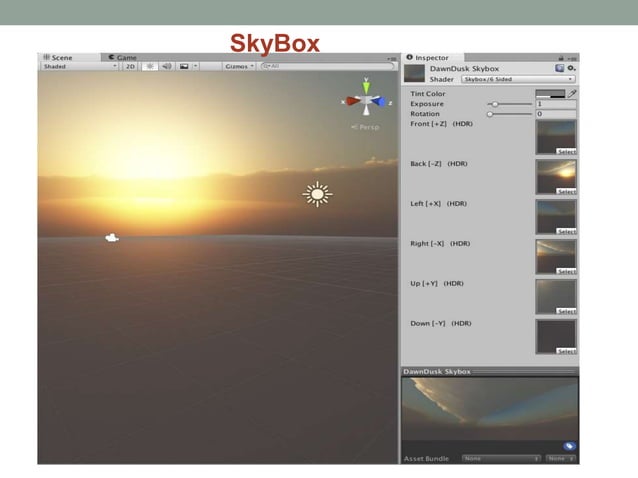
Task: Click the Tint Color eyedropper icon
Action: (x=572, y=93)
